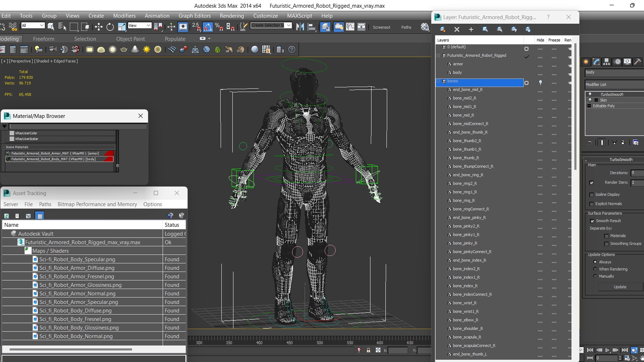This screenshot has height=362, width=644.
Task: Open Select by Name tool
Action: point(62,27)
